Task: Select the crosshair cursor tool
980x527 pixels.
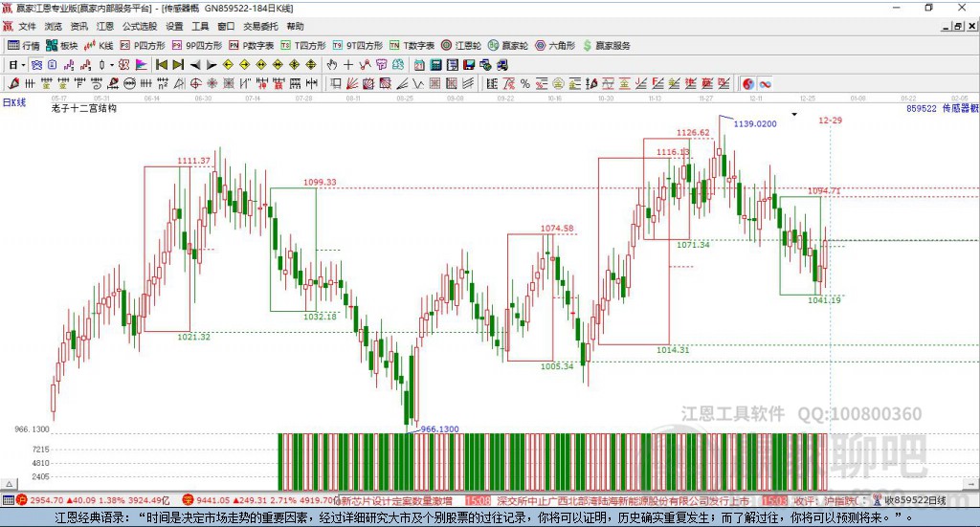Action: [348, 64]
